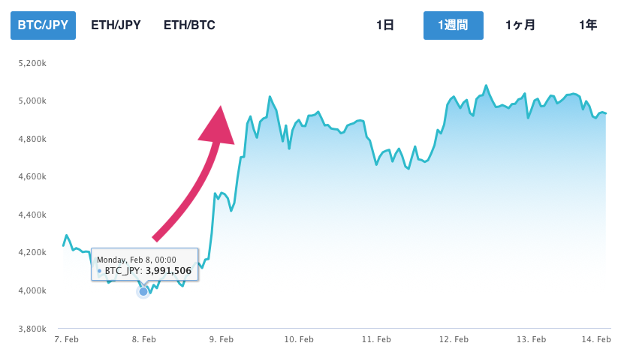Change range to 1ヶ月 (one month)
The image size is (621, 364).
coord(520,26)
